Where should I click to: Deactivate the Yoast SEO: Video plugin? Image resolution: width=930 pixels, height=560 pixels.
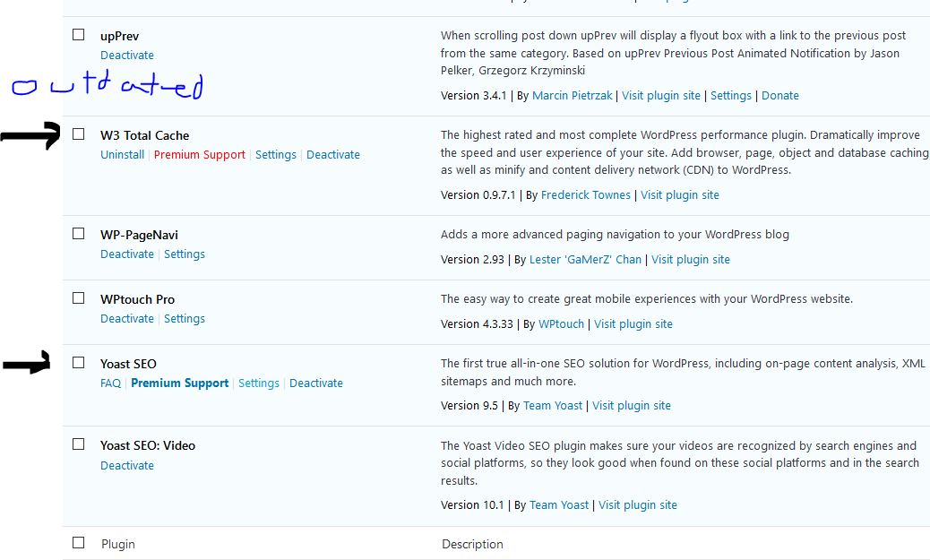coord(127,466)
